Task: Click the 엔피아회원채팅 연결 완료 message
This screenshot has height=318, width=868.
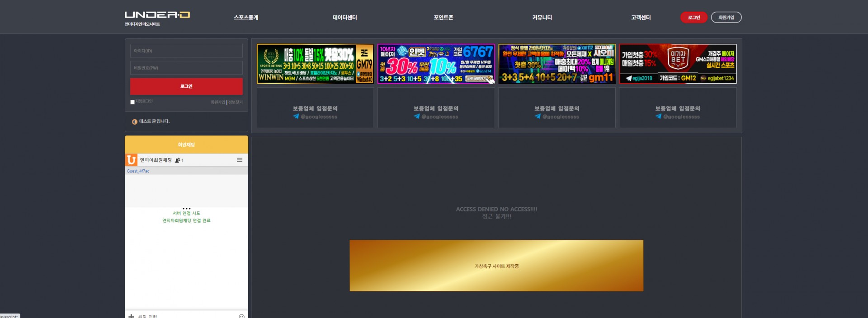Action: coord(186,220)
